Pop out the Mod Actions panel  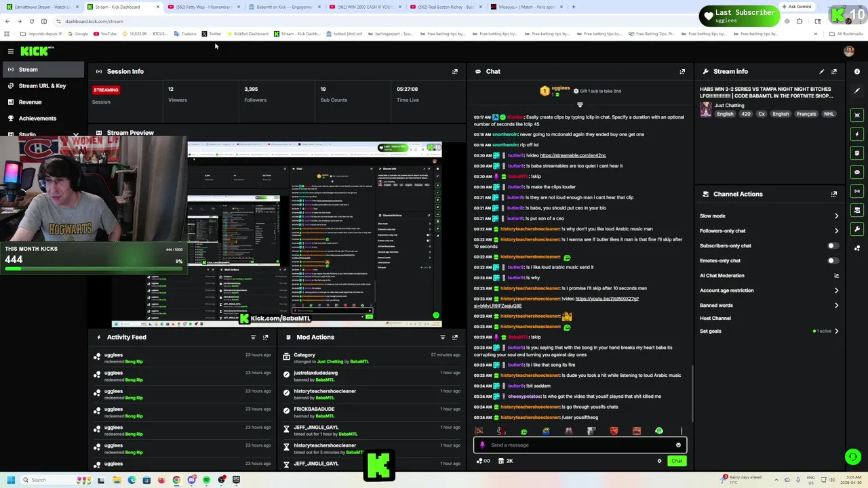pyautogui.click(x=455, y=337)
